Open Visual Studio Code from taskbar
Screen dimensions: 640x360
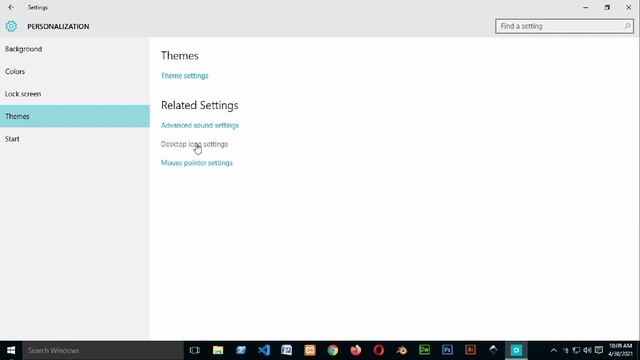click(x=264, y=350)
